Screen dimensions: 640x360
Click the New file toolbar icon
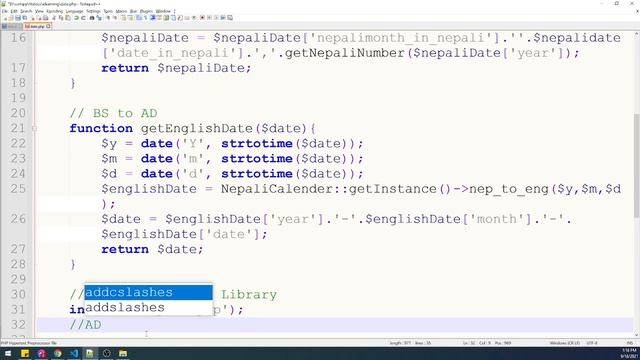[5, 18]
